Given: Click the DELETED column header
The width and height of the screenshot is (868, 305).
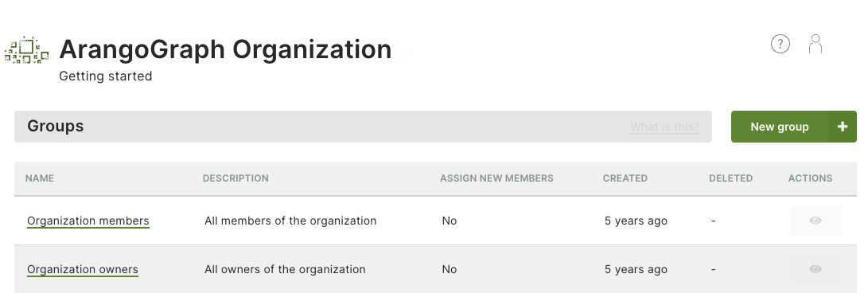Looking at the screenshot, I should pos(730,178).
